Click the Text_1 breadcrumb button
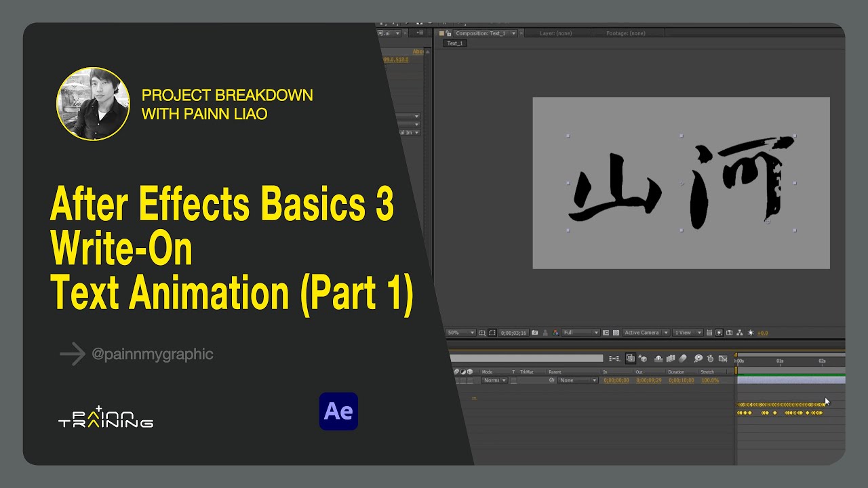The image size is (868, 488). click(x=455, y=43)
